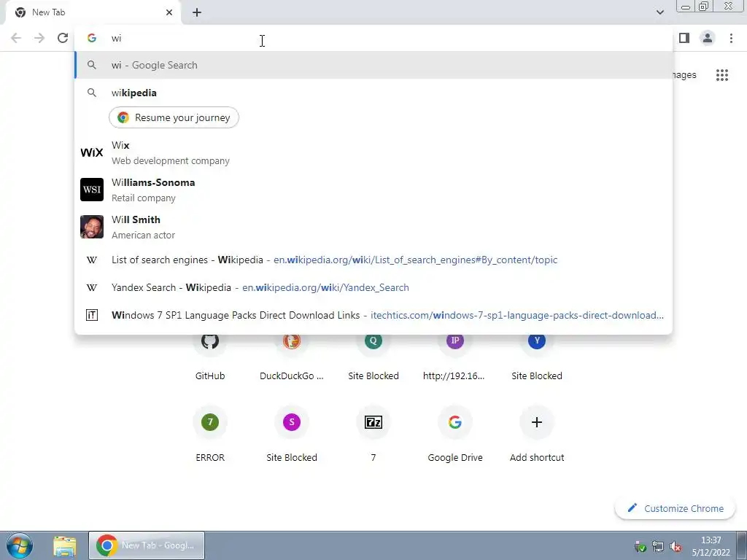Choose the Will Smith suggestion
747x560 pixels.
click(373, 227)
